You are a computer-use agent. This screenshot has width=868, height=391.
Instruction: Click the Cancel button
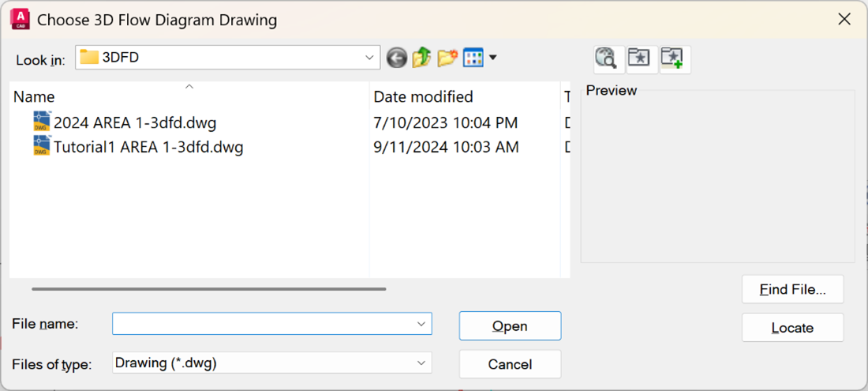click(510, 364)
